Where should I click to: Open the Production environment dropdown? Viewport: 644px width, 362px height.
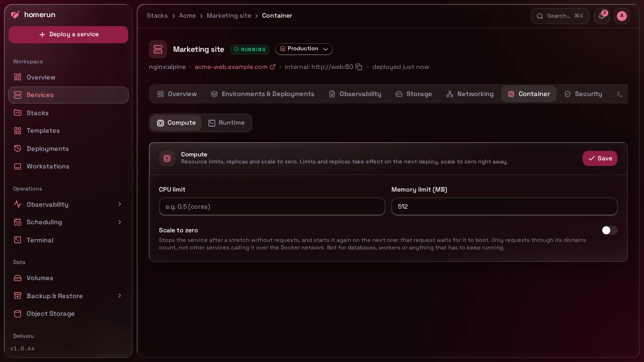point(304,49)
